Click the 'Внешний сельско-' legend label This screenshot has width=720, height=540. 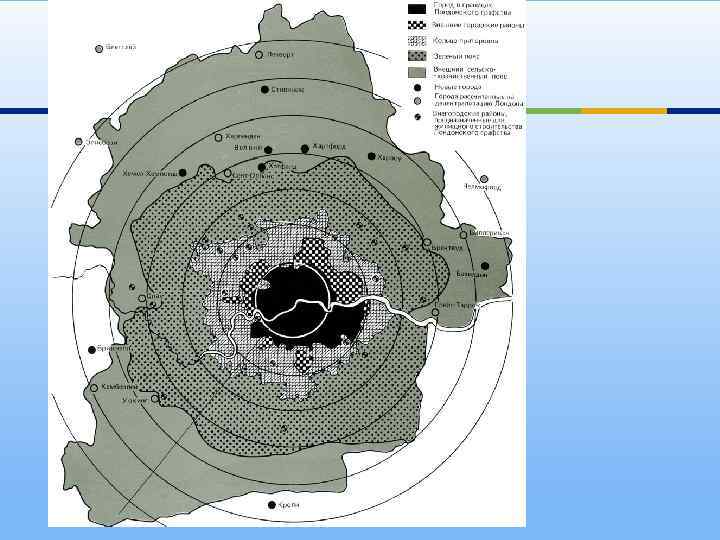tap(464, 69)
